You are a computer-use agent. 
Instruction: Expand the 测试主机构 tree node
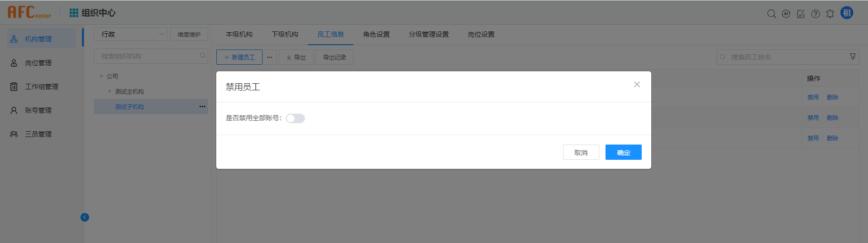click(x=110, y=91)
